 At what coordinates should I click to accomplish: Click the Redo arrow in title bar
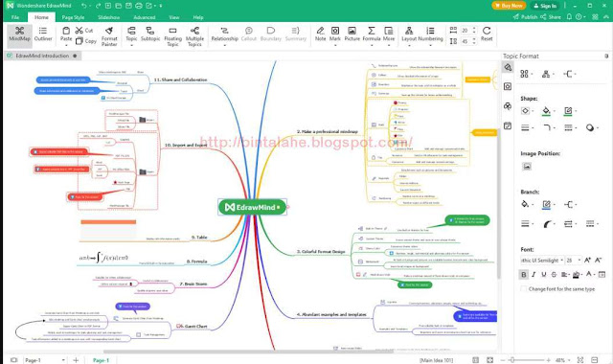(x=98, y=6)
